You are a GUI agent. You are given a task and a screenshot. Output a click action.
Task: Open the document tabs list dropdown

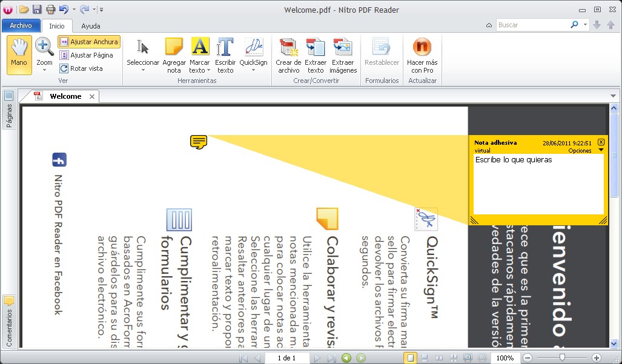coord(614,96)
